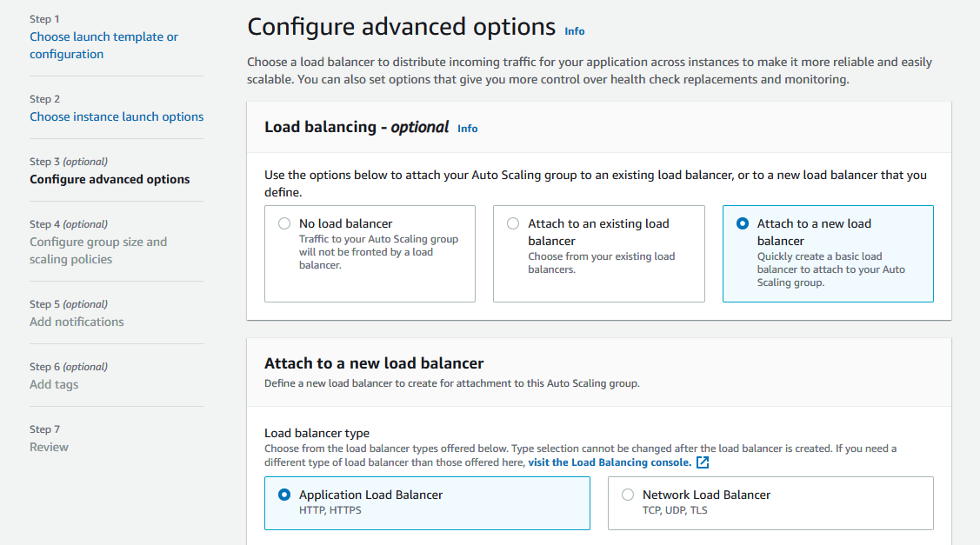Select Configure advanced options step in sidebar
The height and width of the screenshot is (545, 980).
(110, 179)
